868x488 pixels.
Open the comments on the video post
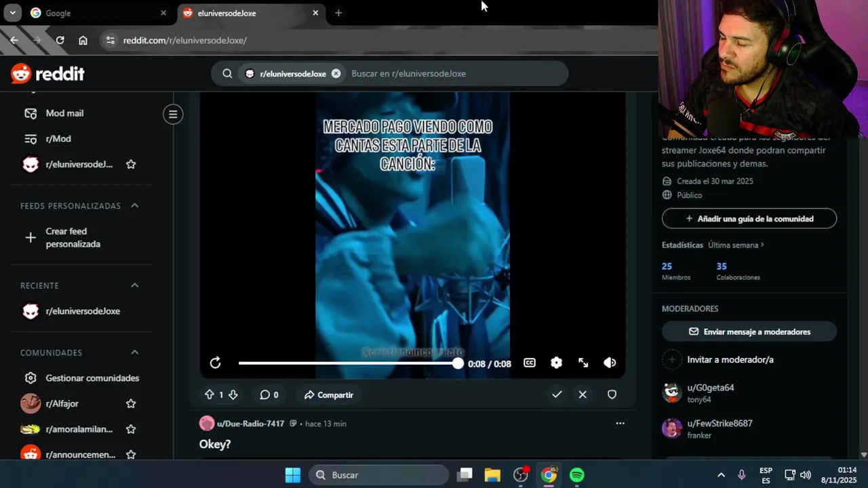(x=269, y=394)
